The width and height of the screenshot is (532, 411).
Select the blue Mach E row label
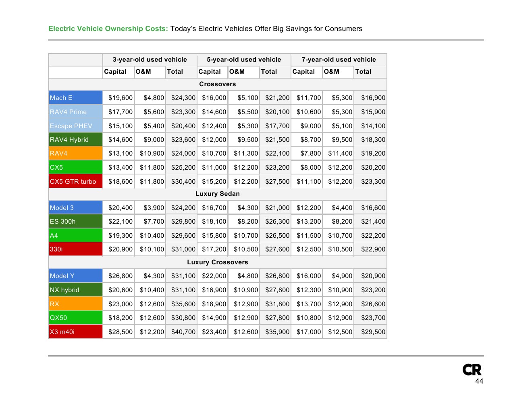pos(75,98)
